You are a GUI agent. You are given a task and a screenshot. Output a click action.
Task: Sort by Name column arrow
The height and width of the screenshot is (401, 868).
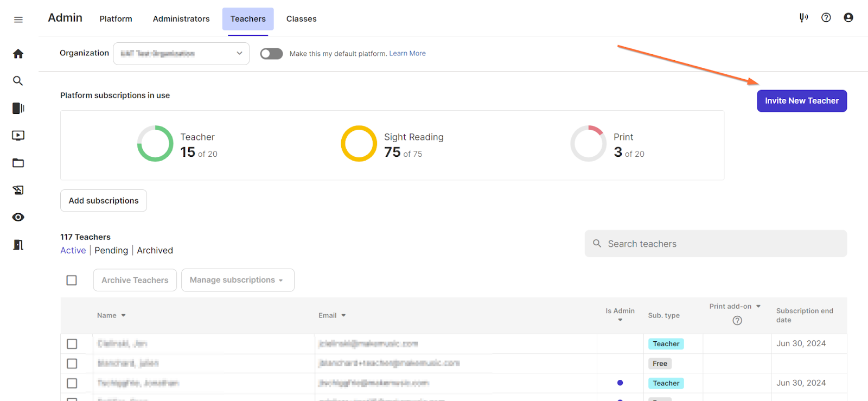point(124,315)
